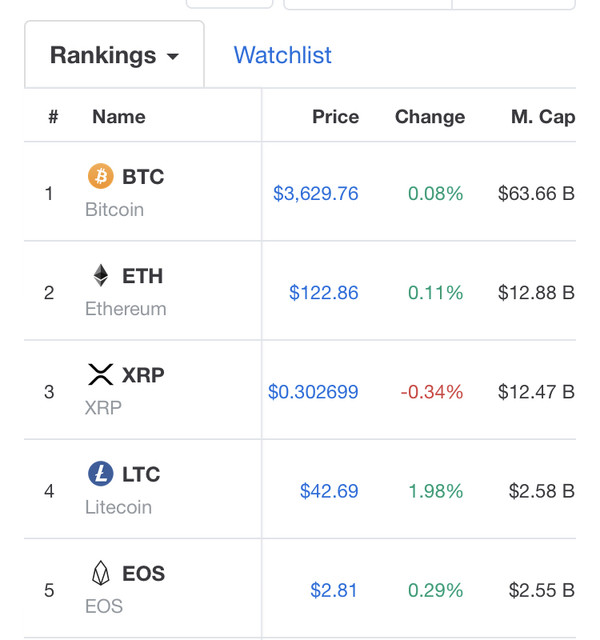Click the EOS geometric logo icon

100,573
